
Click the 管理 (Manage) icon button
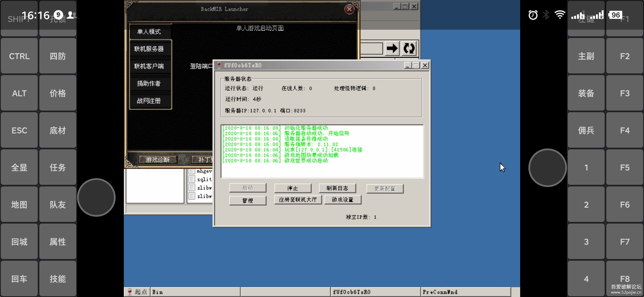point(247,200)
